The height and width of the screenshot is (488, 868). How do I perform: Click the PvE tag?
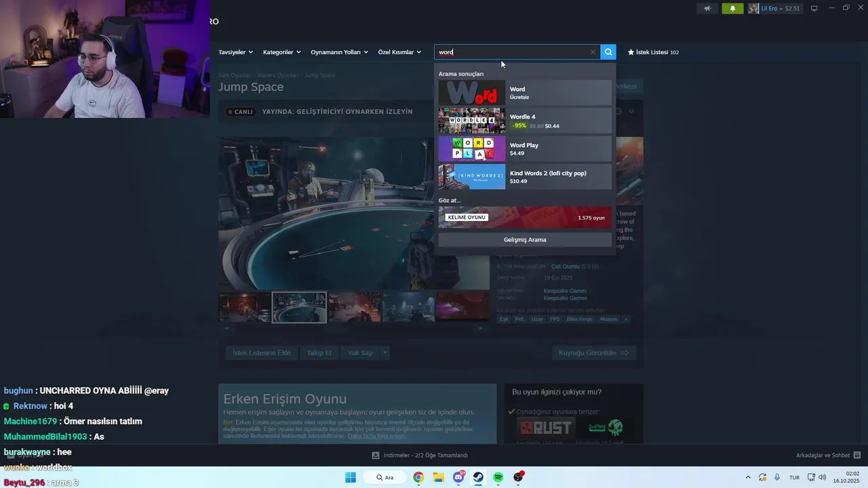coord(519,319)
